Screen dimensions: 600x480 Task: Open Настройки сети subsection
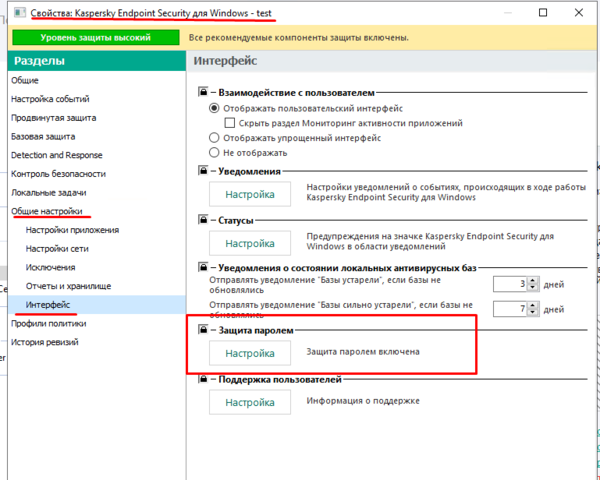(57, 249)
